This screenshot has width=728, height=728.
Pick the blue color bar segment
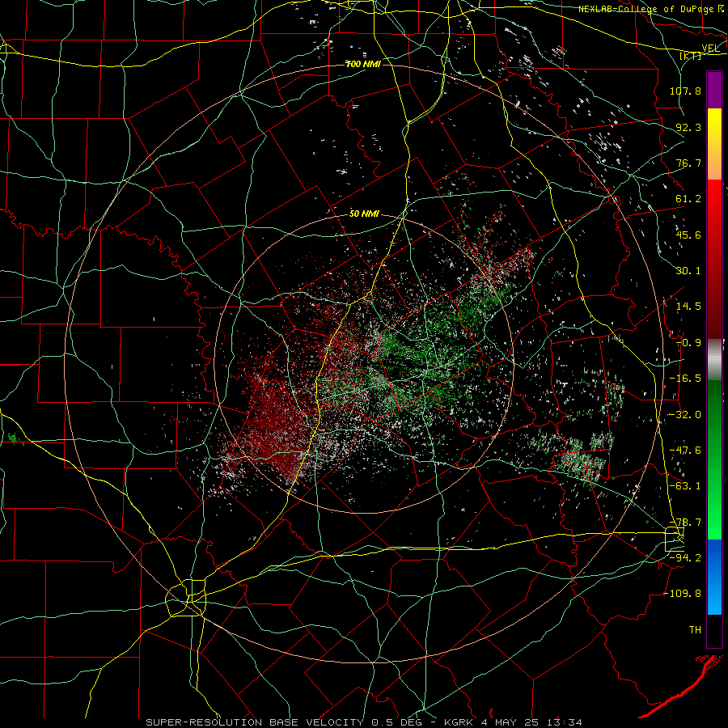tap(714, 577)
